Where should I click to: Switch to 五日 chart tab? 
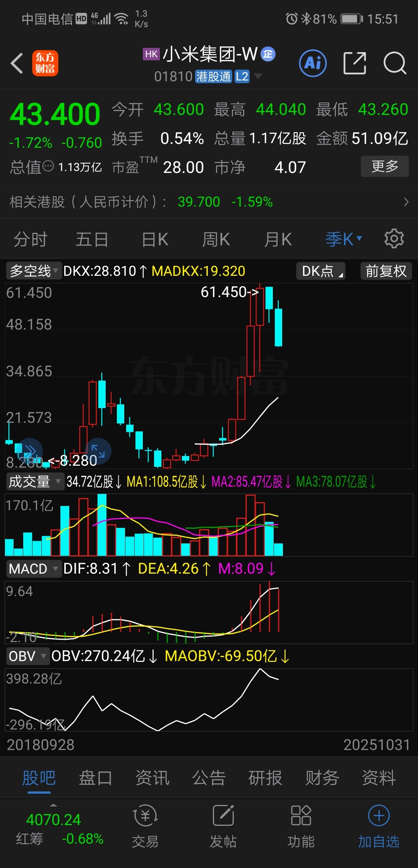pos(92,239)
